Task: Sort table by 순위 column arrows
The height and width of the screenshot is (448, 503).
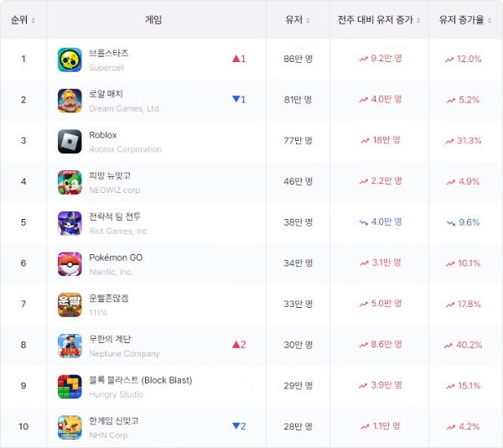Action: [x=33, y=20]
